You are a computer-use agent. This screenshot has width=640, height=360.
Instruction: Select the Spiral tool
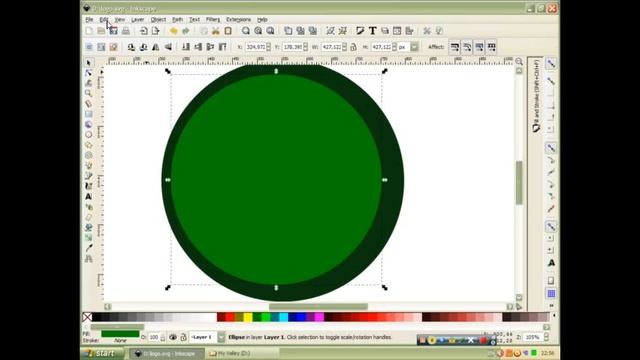(89, 155)
